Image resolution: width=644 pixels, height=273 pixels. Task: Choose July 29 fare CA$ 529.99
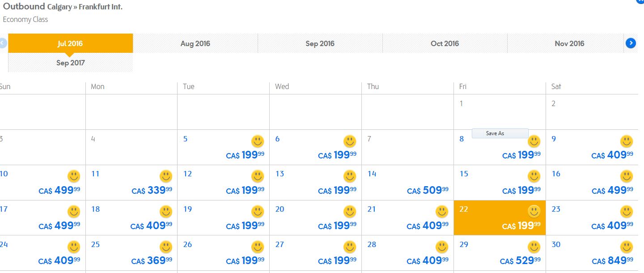coord(521,261)
